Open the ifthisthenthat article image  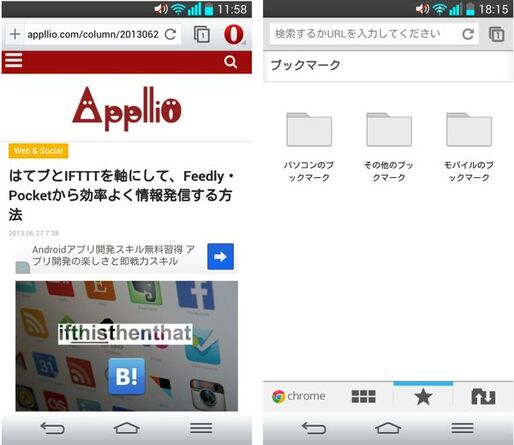point(127,346)
